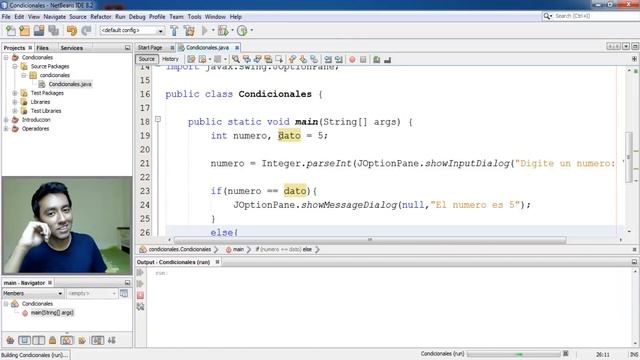
Task: Click the webcam video thumbnail
Action: coord(67,225)
